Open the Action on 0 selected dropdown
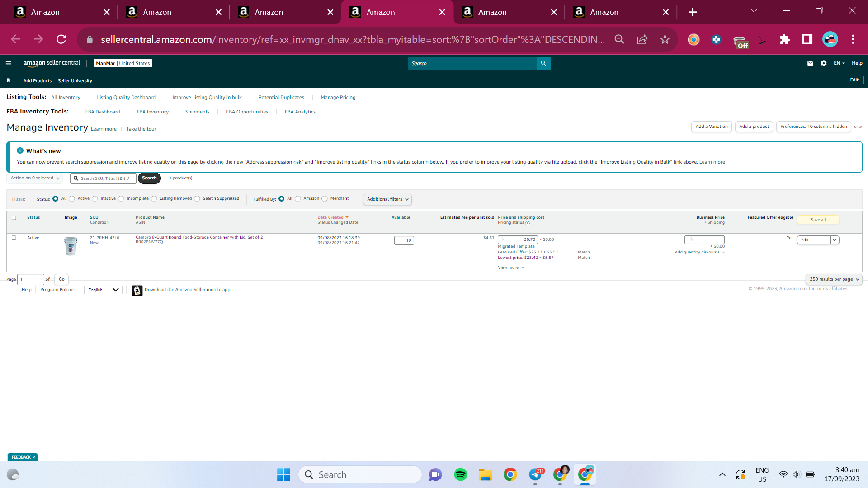868x488 pixels. (35, 178)
